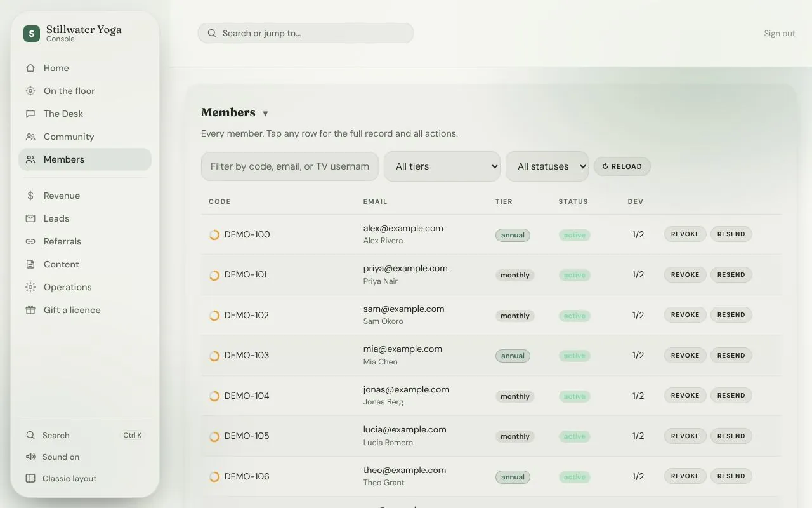This screenshot has width=812, height=508.
Task: Sort by the EMAIL column header
Action: pos(375,202)
